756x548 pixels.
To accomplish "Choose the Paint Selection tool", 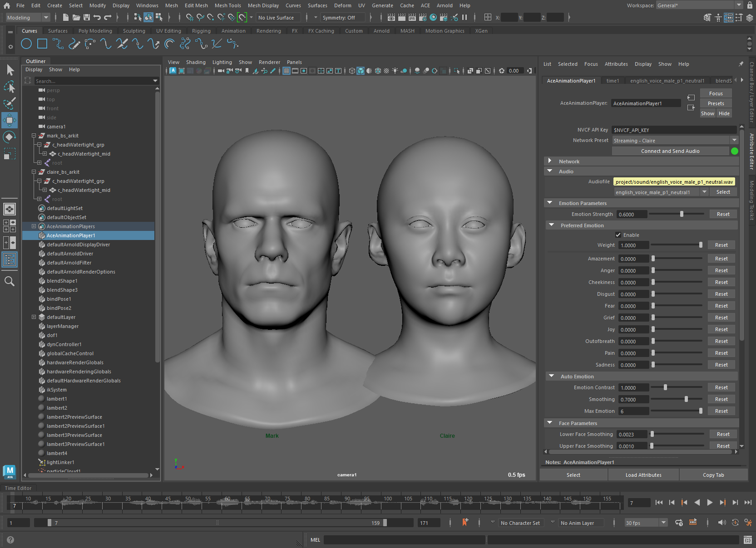I will (x=10, y=103).
